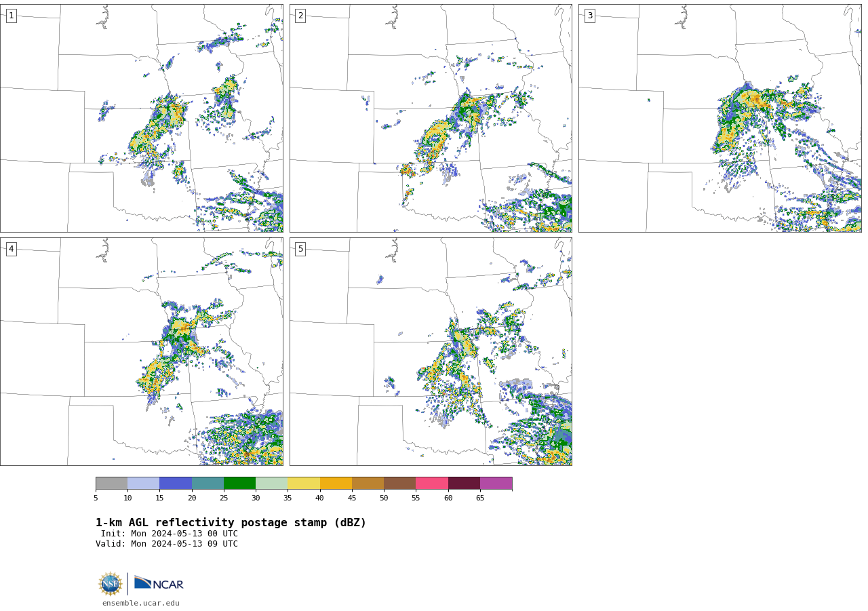Select the purple 65+ dBZ swatch
868x611 pixels.
pyautogui.click(x=496, y=484)
